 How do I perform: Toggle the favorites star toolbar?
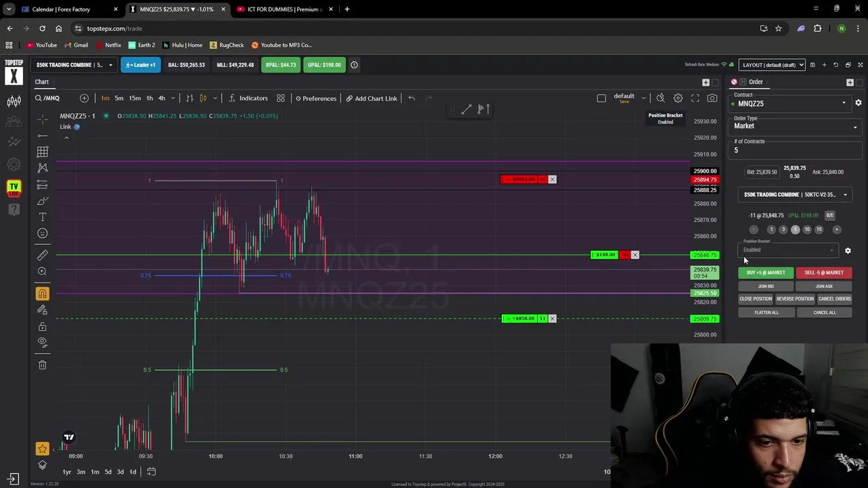pos(43,449)
